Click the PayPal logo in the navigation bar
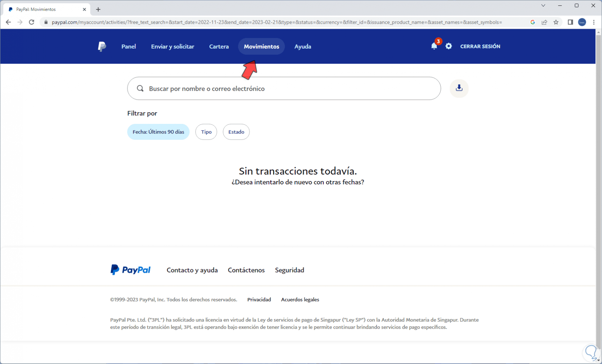Image resolution: width=602 pixels, height=364 pixels. coord(102,47)
